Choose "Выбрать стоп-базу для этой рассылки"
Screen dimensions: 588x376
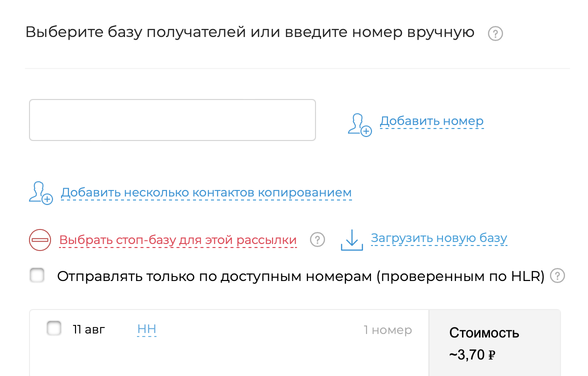[178, 240]
